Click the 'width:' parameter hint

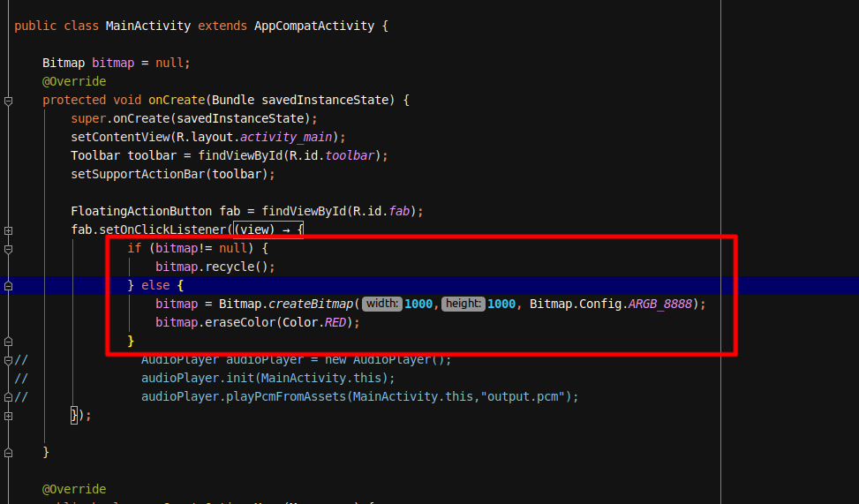[382, 304]
